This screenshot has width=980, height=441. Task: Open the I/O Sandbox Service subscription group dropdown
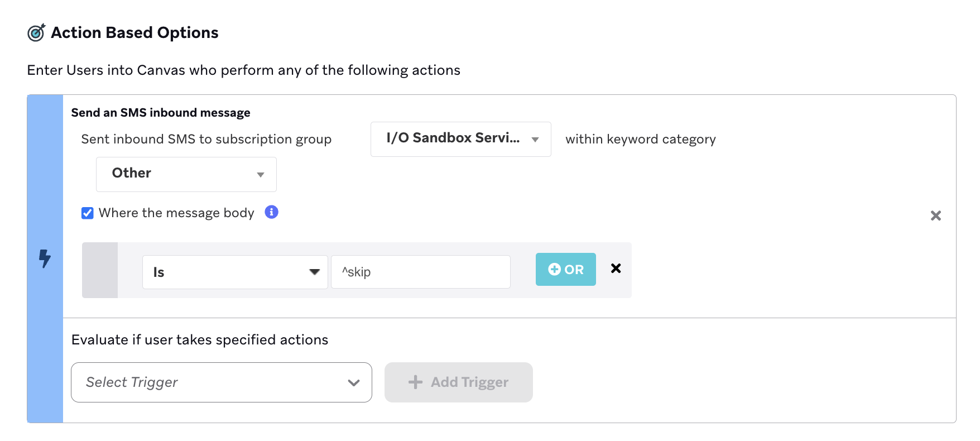(460, 139)
